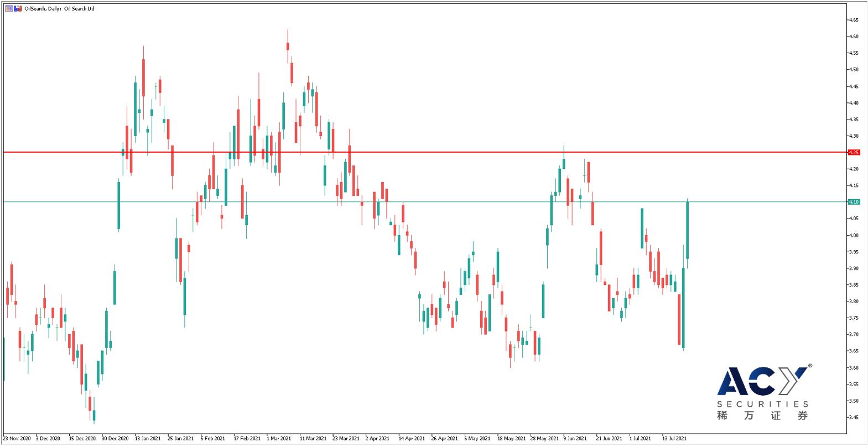This screenshot has width=868, height=447.
Task: Click the '23 Mar 2021' date label
Action: [x=346, y=439]
